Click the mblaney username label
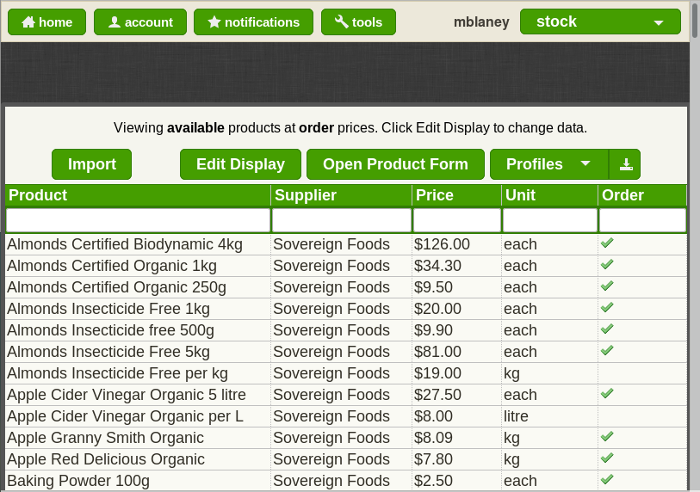This screenshot has height=492, width=700. (481, 22)
